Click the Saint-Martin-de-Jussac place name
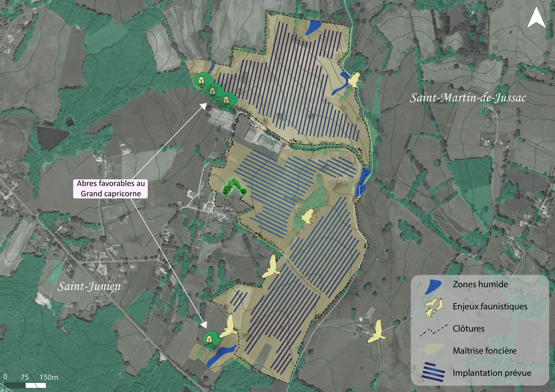Viewport: 555px width, 392px height. (x=468, y=98)
